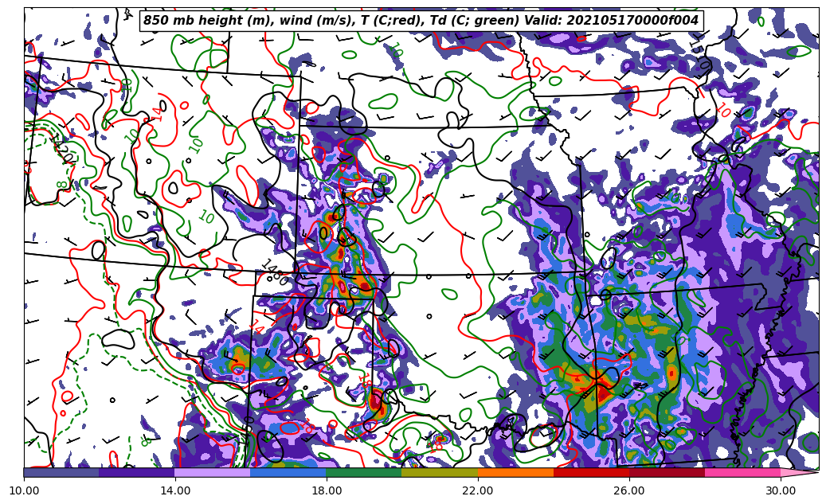Click the 30.00 colorbar tick label
The width and height of the screenshot is (826, 504).
tap(781, 491)
